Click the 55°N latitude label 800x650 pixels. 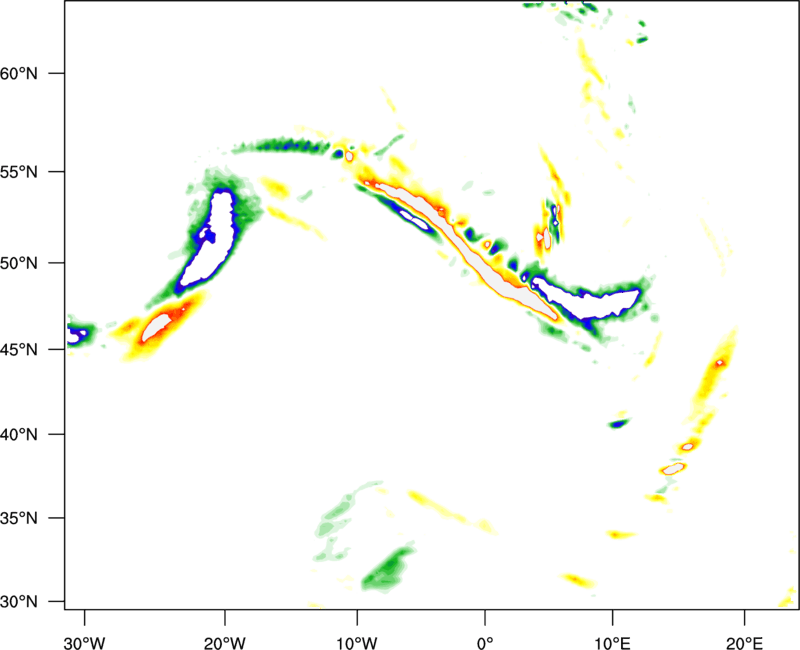(19, 172)
